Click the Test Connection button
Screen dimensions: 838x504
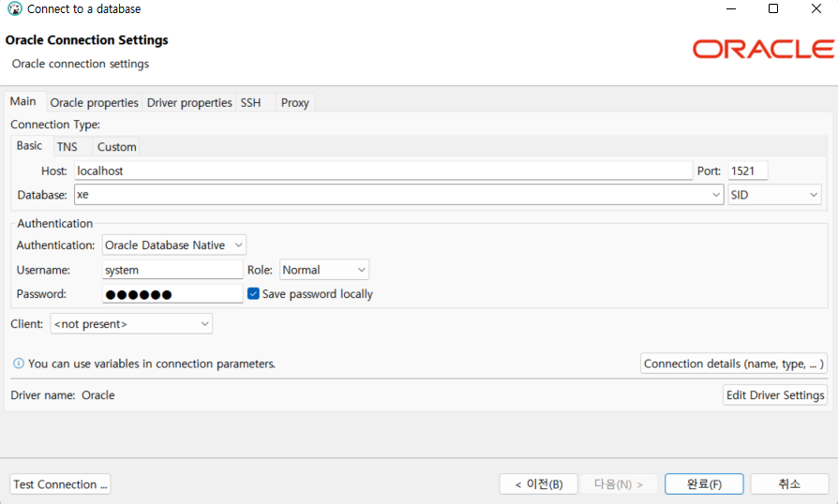(60, 484)
